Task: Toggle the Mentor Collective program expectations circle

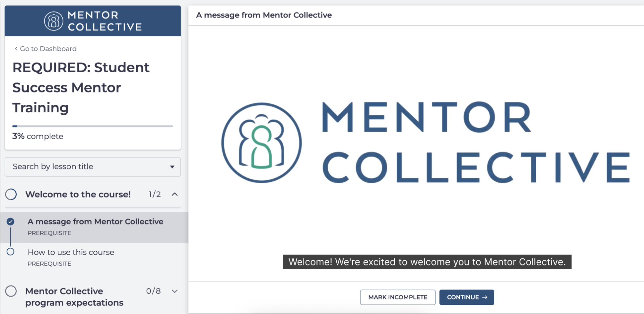Action: point(11,291)
